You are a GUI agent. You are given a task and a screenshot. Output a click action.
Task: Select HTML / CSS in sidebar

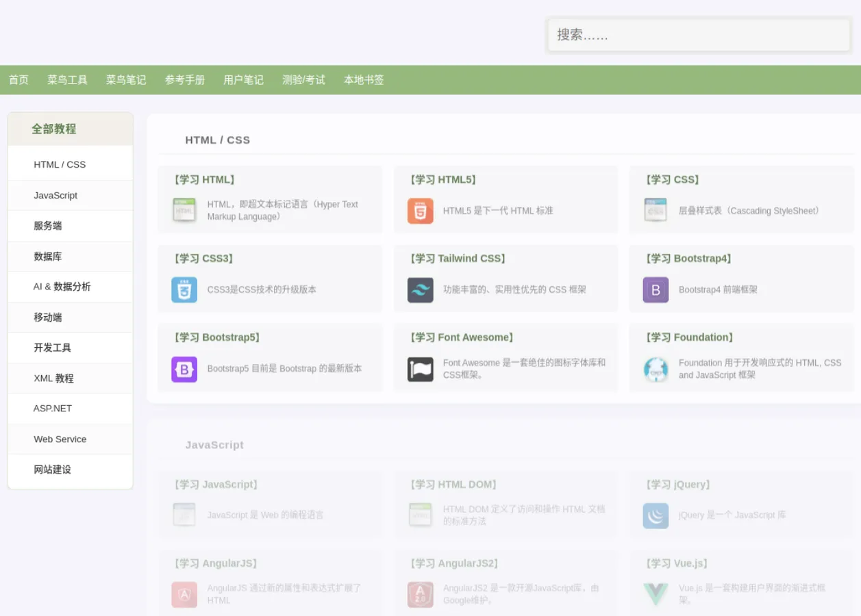pyautogui.click(x=70, y=165)
